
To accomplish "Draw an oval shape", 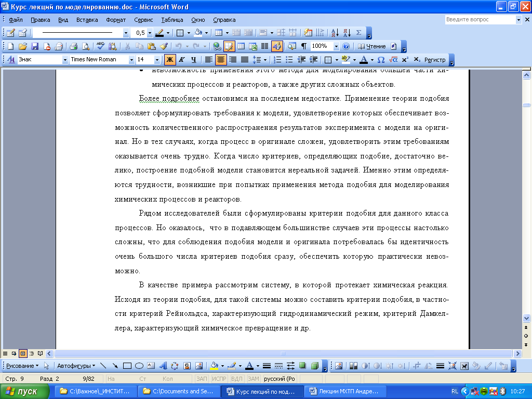I will (x=139, y=366).
